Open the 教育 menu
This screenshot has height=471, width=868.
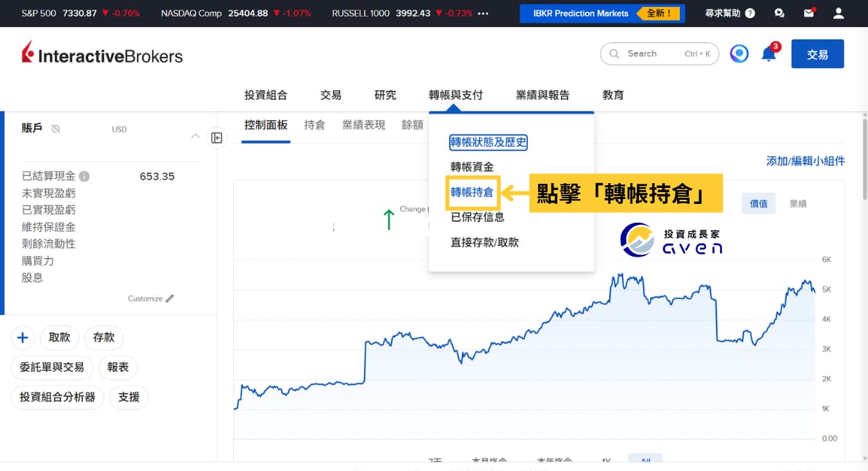point(613,95)
